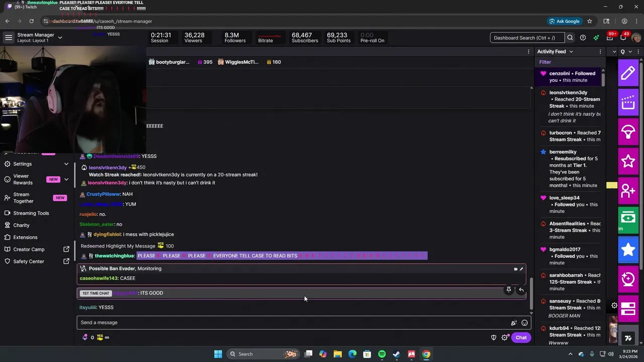Open Activity Feed three-dot options menu
Viewport: 644px width, 362px height.
click(600, 52)
